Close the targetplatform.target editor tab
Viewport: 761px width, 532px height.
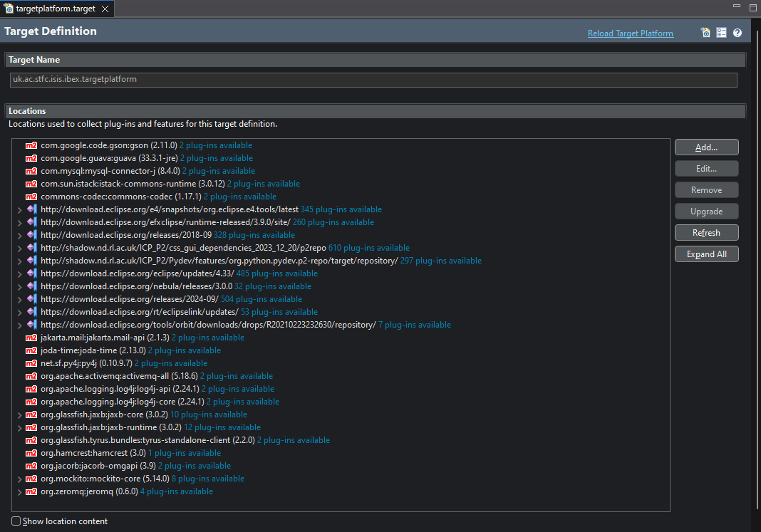point(104,9)
